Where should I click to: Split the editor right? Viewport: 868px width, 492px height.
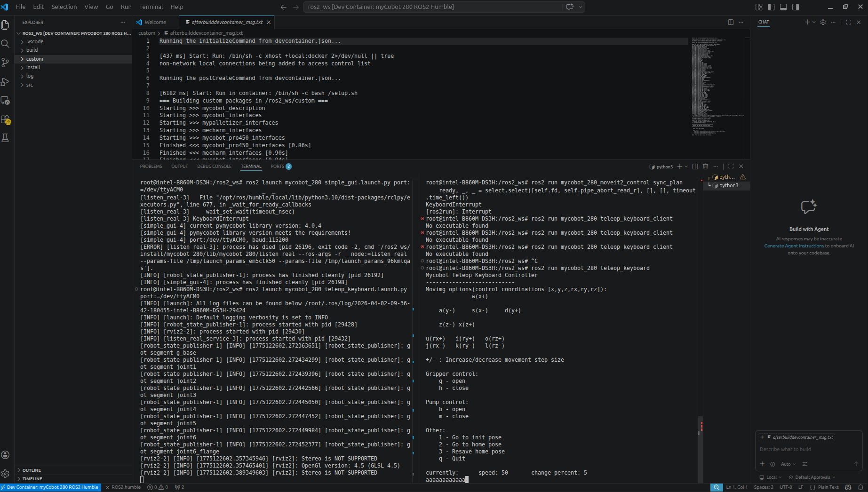[x=731, y=22]
